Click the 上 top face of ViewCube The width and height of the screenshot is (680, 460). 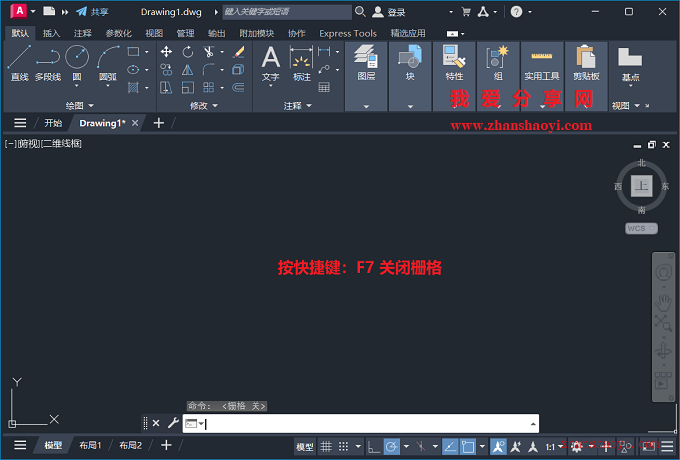641,186
